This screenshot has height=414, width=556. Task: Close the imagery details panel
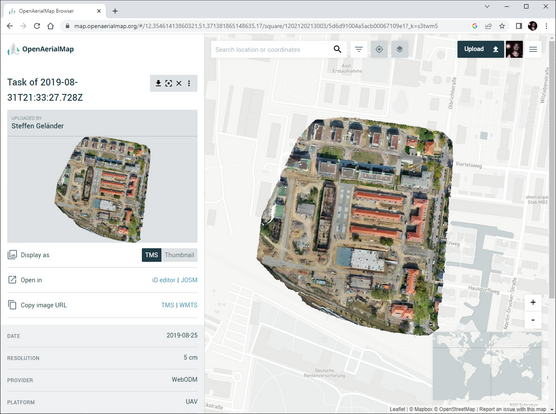[179, 83]
